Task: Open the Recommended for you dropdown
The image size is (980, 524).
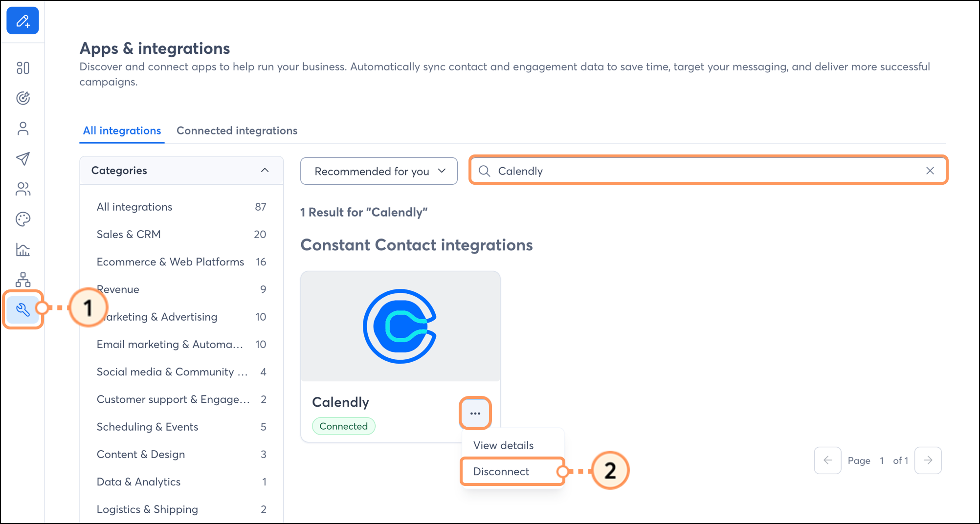Action: pos(379,171)
